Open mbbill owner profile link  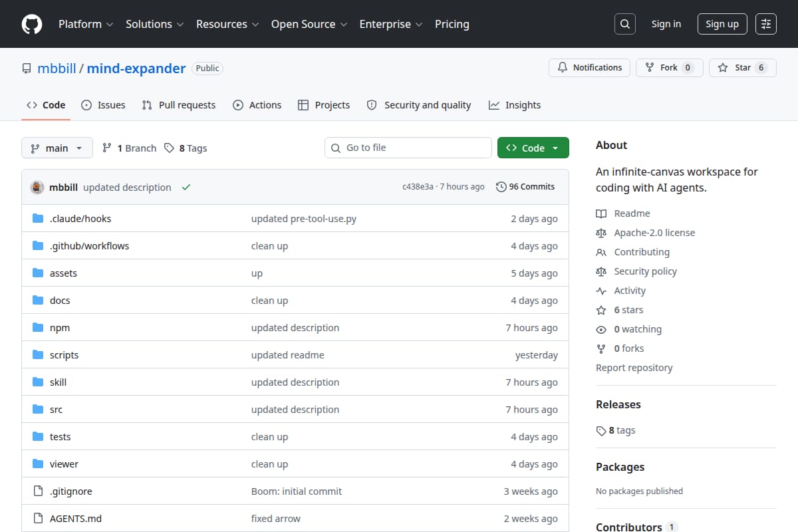tap(57, 68)
